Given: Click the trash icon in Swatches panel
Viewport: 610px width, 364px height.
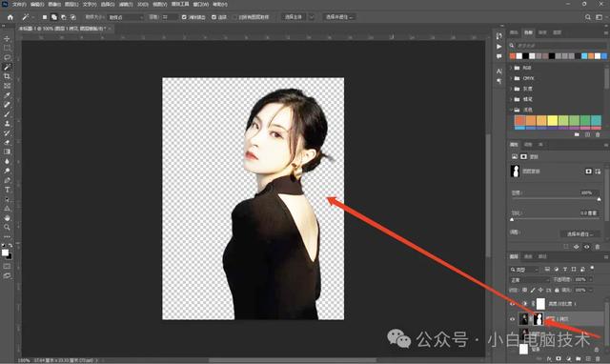Looking at the screenshot, I should coord(598,134).
